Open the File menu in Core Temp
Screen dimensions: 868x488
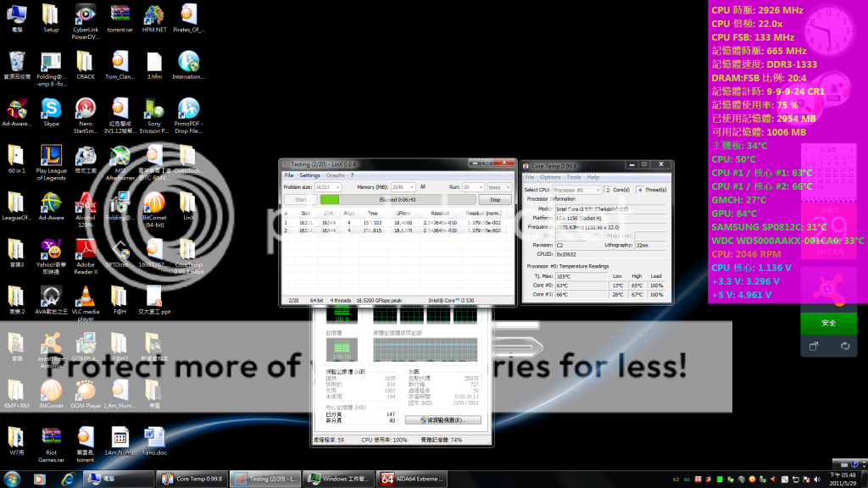529,177
